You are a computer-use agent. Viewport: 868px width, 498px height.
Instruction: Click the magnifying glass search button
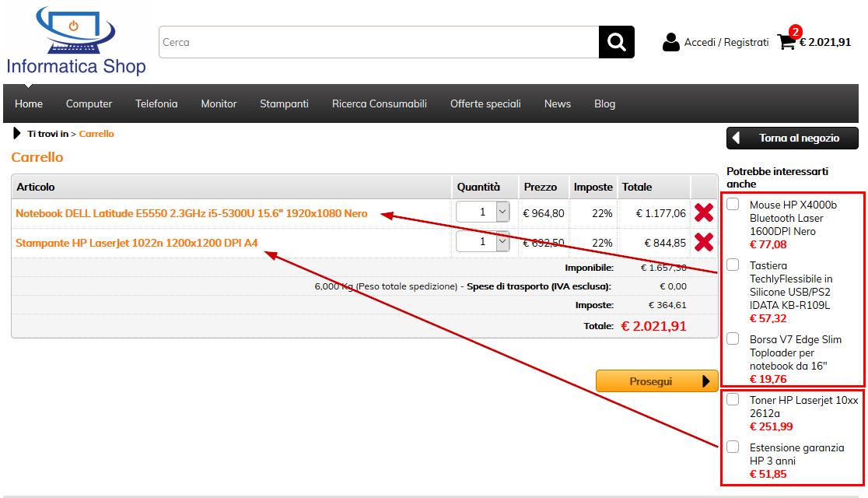[616, 42]
